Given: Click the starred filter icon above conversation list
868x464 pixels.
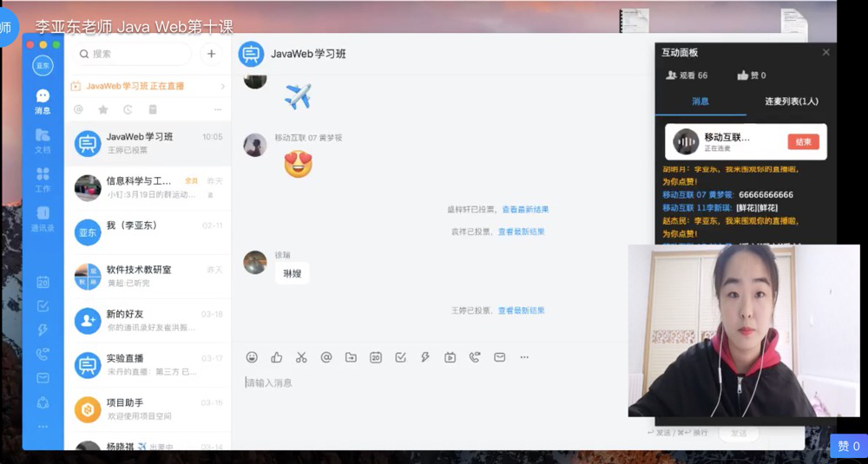Looking at the screenshot, I should pyautogui.click(x=103, y=109).
